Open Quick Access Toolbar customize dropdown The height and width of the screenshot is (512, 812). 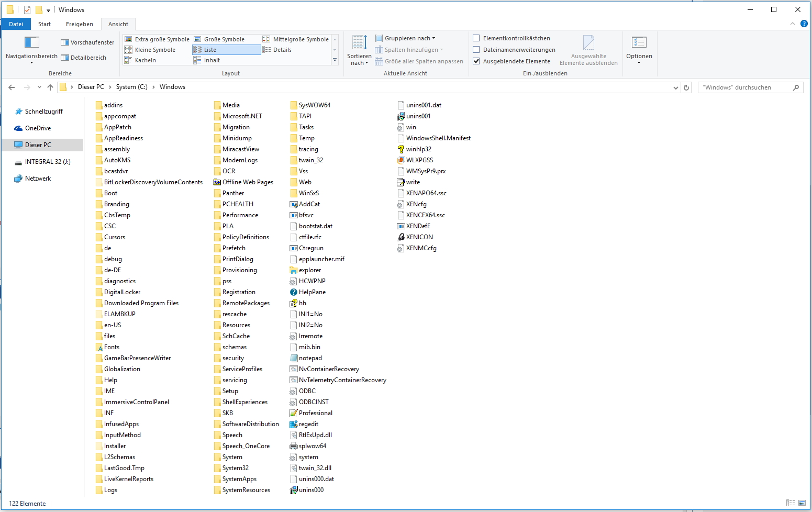48,10
